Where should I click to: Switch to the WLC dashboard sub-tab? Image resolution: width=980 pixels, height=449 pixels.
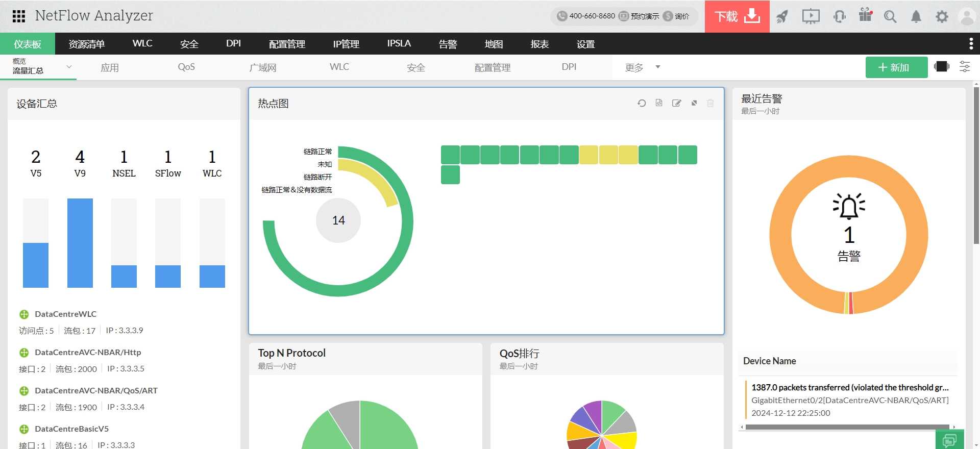(339, 67)
